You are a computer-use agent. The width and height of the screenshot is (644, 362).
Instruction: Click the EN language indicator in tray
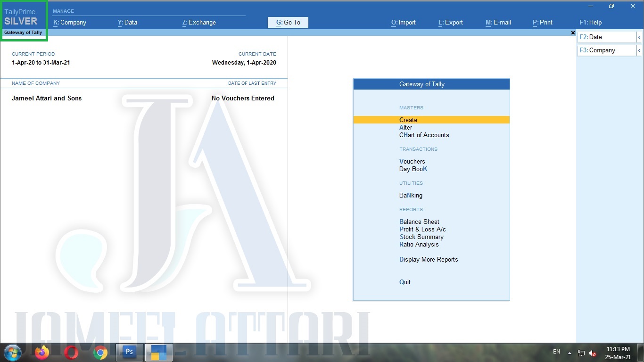(x=556, y=352)
